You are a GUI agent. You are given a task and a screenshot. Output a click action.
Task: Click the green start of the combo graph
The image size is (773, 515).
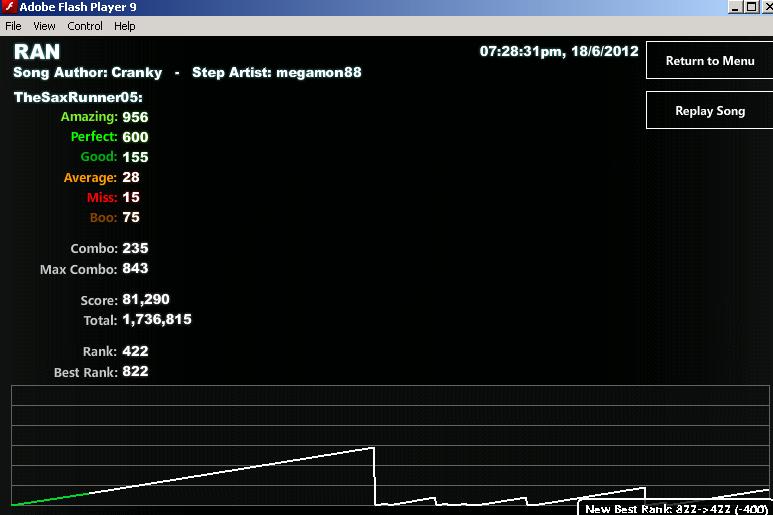coord(49,499)
